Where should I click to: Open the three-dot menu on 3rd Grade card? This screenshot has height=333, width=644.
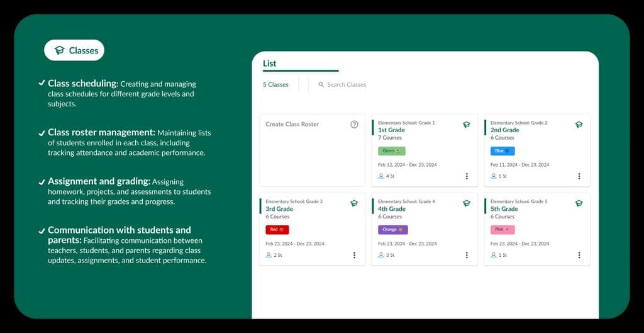(x=354, y=255)
